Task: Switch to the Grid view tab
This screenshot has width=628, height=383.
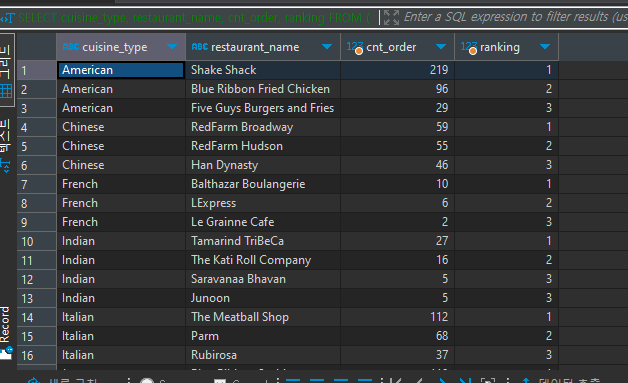Action: pos(6,70)
